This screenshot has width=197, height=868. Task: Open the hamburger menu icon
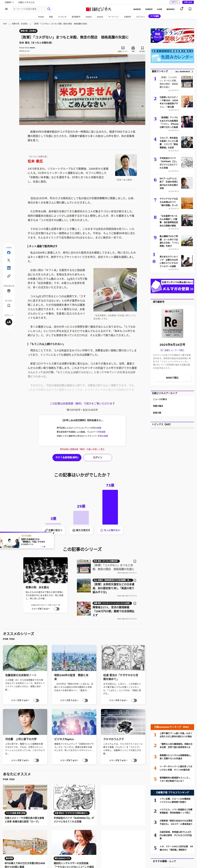click(6, 9)
